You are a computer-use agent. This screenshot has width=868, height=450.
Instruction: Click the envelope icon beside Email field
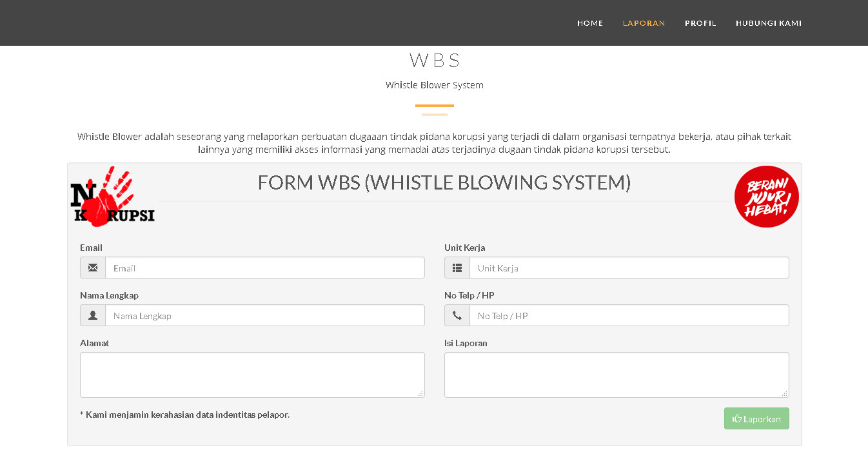pos(93,268)
